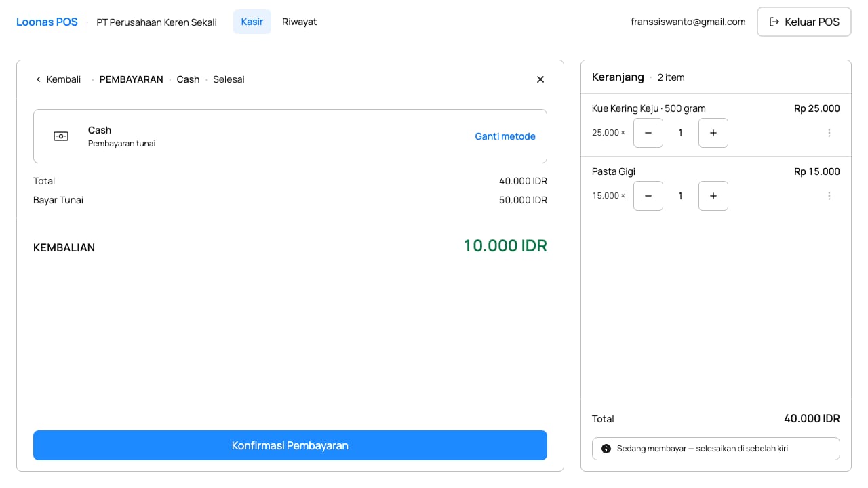The width and height of the screenshot is (868, 488).
Task: Click the quantity value of Pasta Gigi
Action: tap(681, 196)
